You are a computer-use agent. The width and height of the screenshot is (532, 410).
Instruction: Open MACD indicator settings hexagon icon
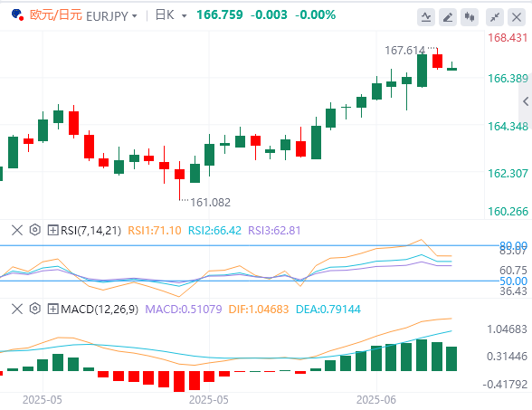pyautogui.click(x=35, y=309)
